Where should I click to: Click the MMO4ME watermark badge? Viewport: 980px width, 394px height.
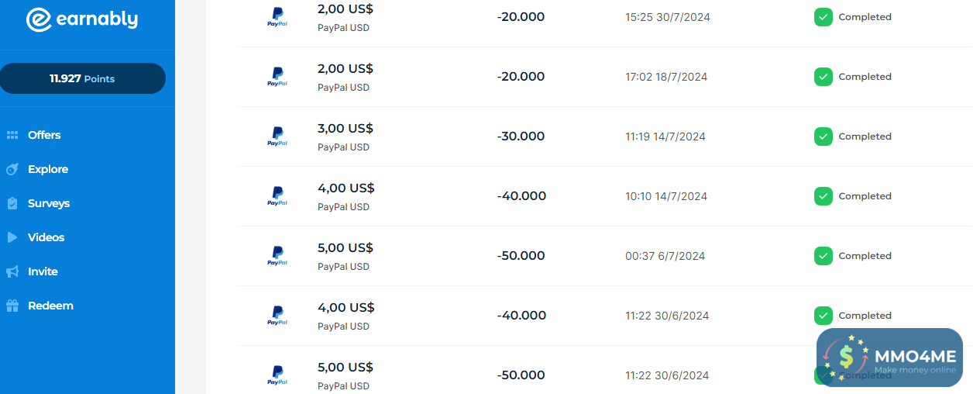point(889,358)
